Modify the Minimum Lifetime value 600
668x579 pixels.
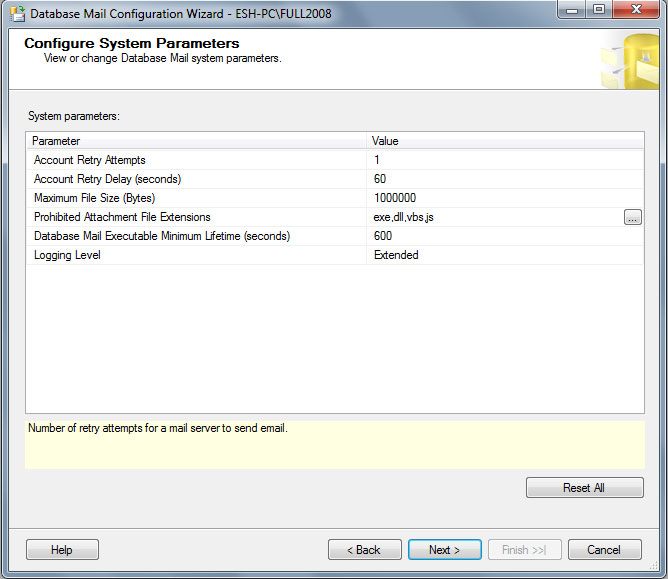500,236
